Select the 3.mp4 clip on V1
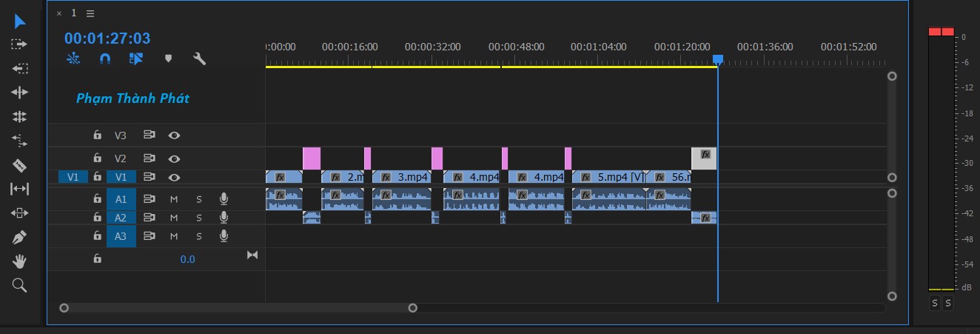 [401, 177]
